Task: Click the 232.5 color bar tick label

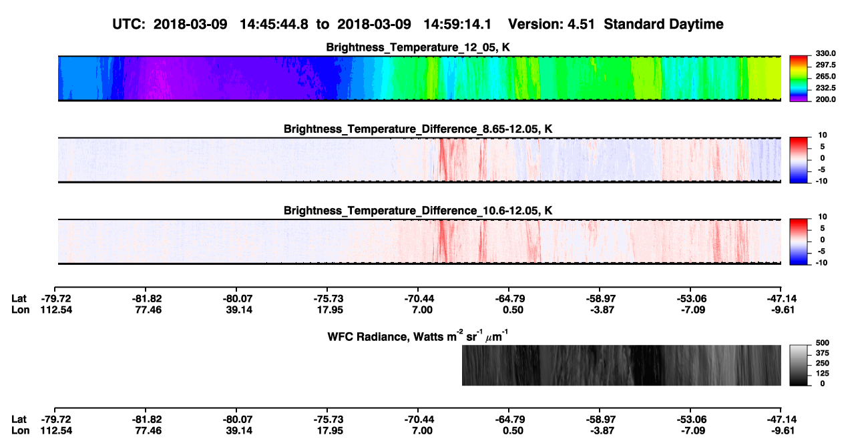Action: click(826, 87)
